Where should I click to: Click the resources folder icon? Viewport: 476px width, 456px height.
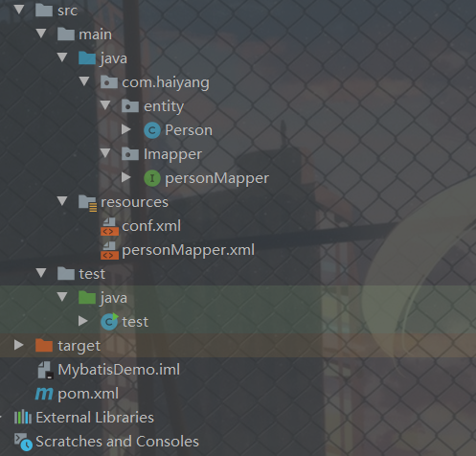tap(87, 203)
